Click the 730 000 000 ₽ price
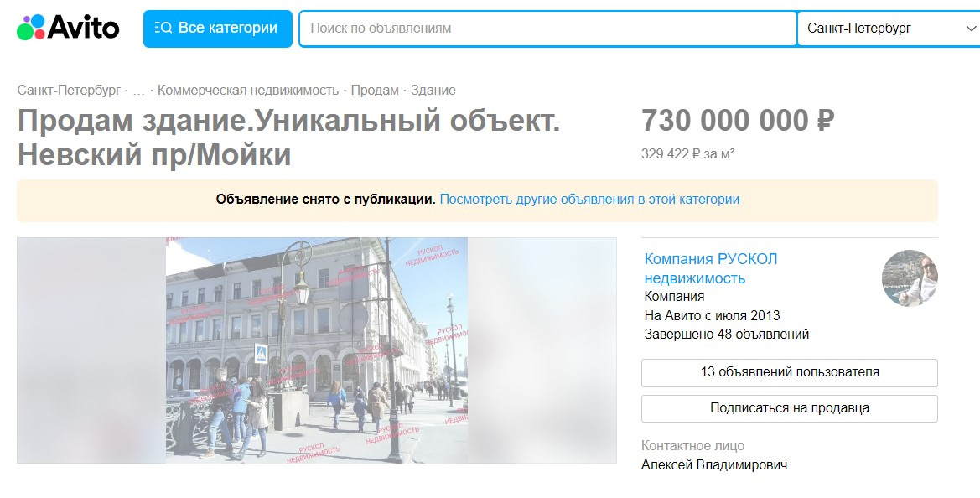Image resolution: width=980 pixels, height=498 pixels. 738,121
